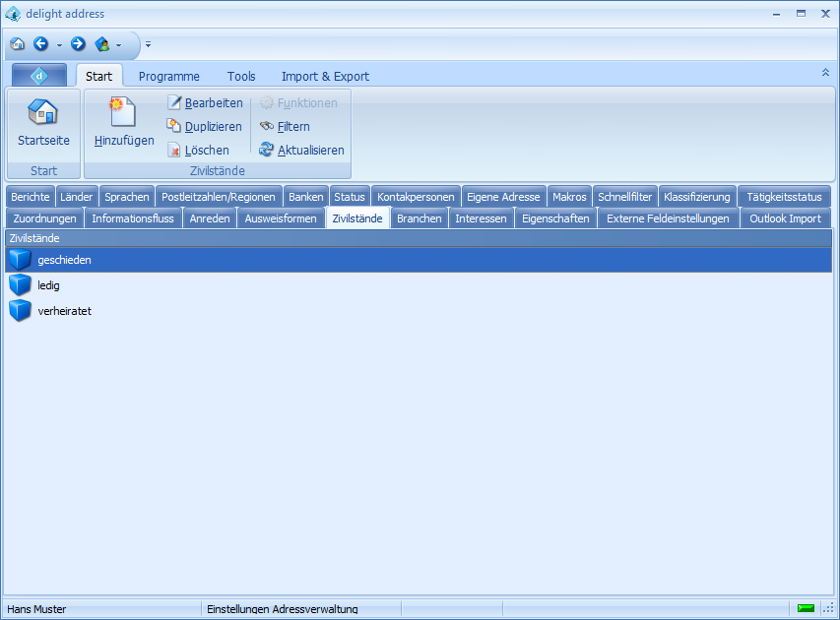Go forward with the blue arrow button
The image size is (840, 620).
point(78,44)
